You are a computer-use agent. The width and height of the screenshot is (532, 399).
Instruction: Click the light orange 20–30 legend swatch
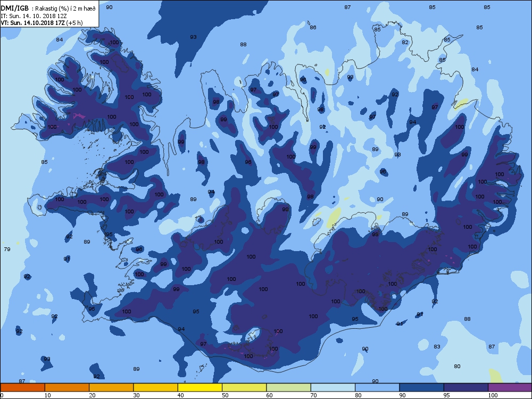[111, 387]
